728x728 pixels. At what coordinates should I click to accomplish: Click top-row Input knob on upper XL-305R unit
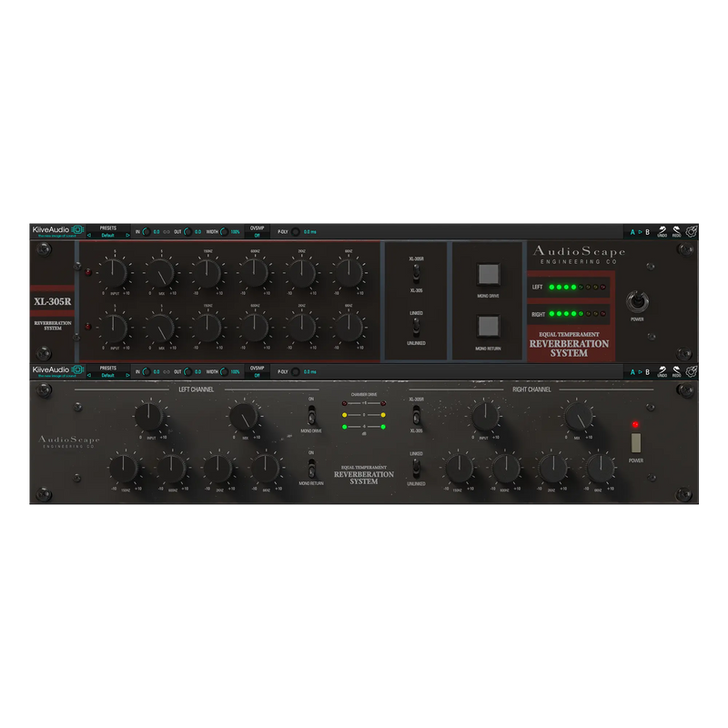coord(114,273)
